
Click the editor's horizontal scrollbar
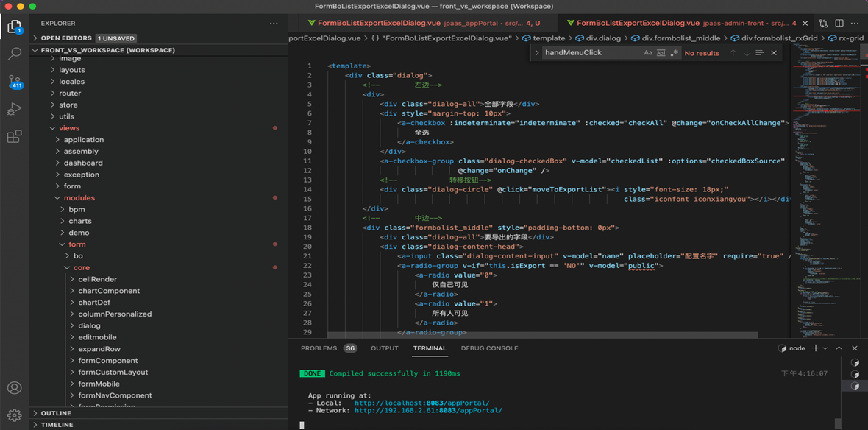click(x=543, y=335)
